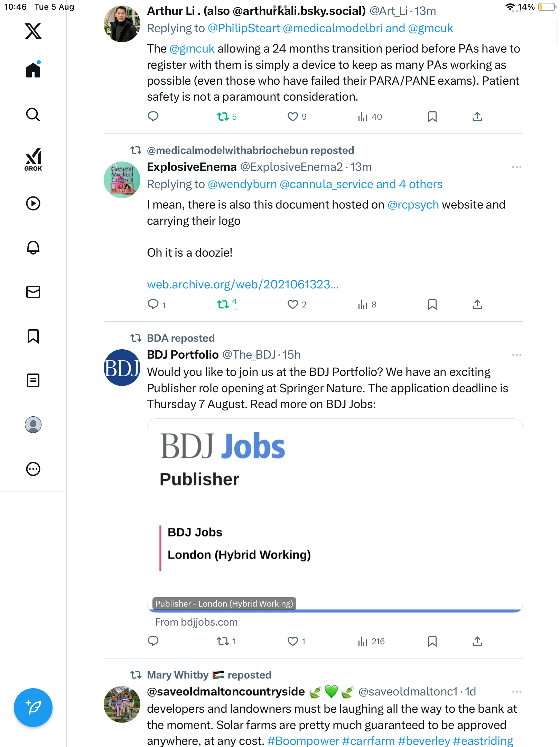View Arthur Li's profile picture

tap(122, 24)
